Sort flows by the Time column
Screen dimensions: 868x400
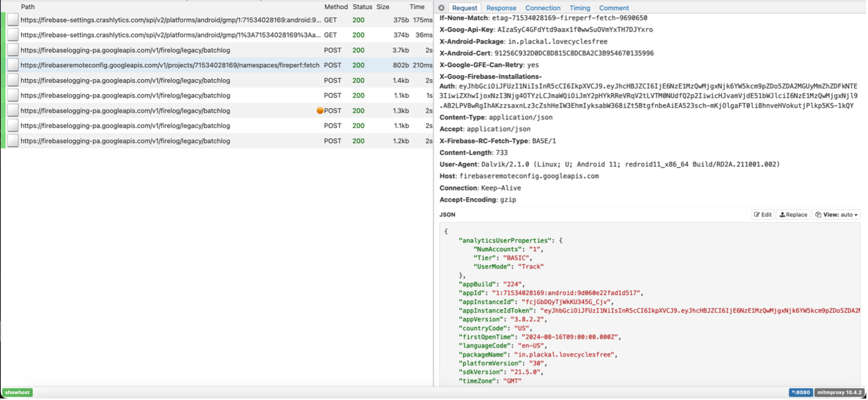(x=417, y=7)
